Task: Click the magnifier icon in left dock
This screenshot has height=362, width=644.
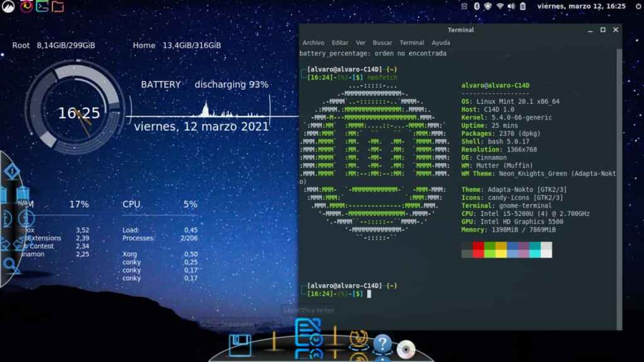Action: coord(10,263)
